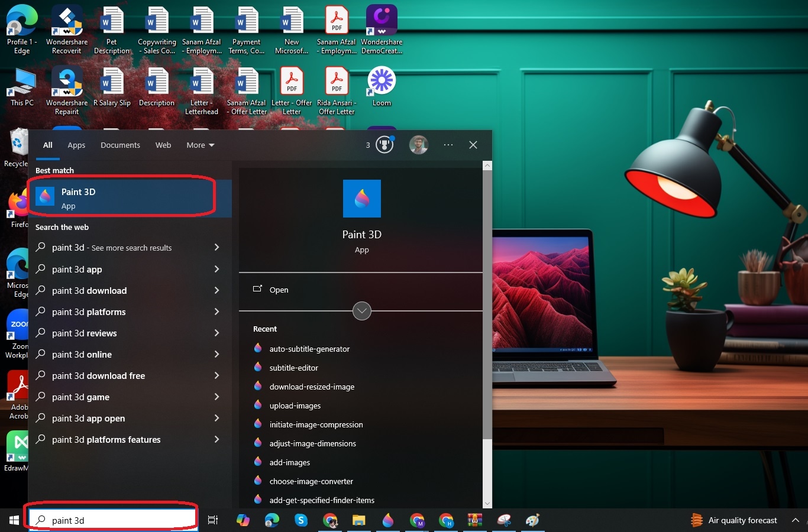Image resolution: width=808 pixels, height=532 pixels.
Task: Select Rida Ansari - Offer Letter PDF
Action: [337, 90]
